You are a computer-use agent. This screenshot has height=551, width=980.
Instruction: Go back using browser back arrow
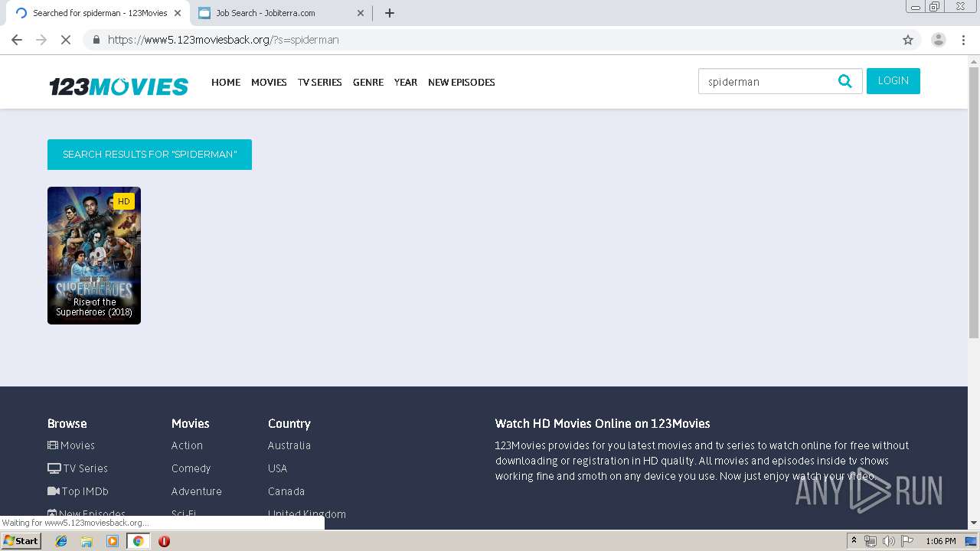pos(17,40)
